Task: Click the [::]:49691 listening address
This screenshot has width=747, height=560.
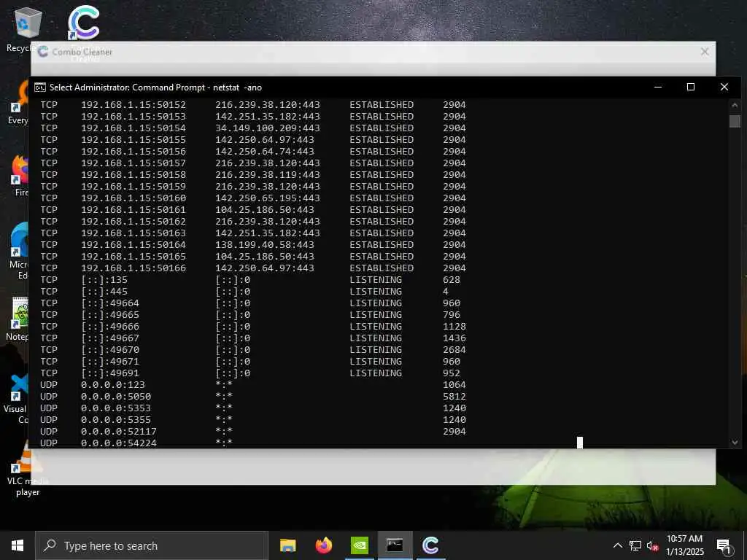Action: 110,373
